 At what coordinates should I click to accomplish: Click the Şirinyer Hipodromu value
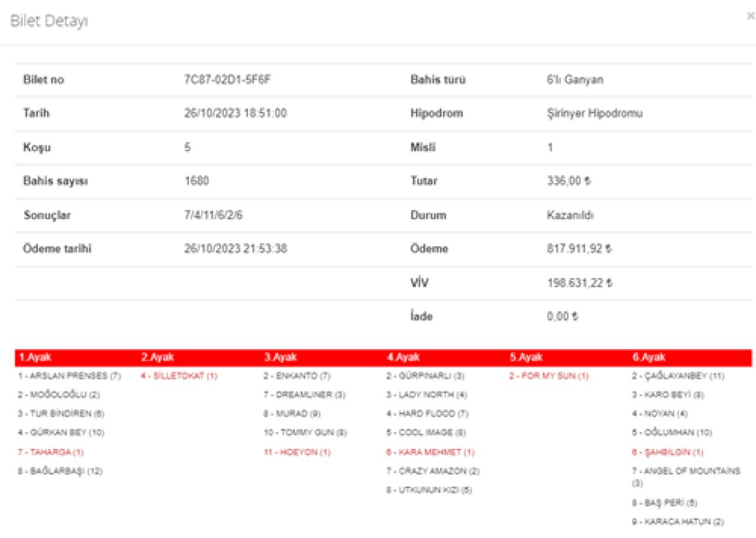coord(595,114)
